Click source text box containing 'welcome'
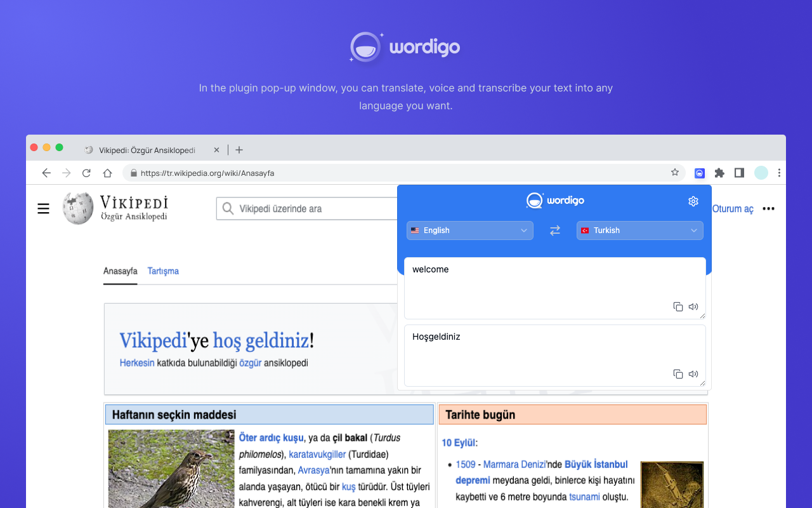812x508 pixels. click(x=555, y=288)
